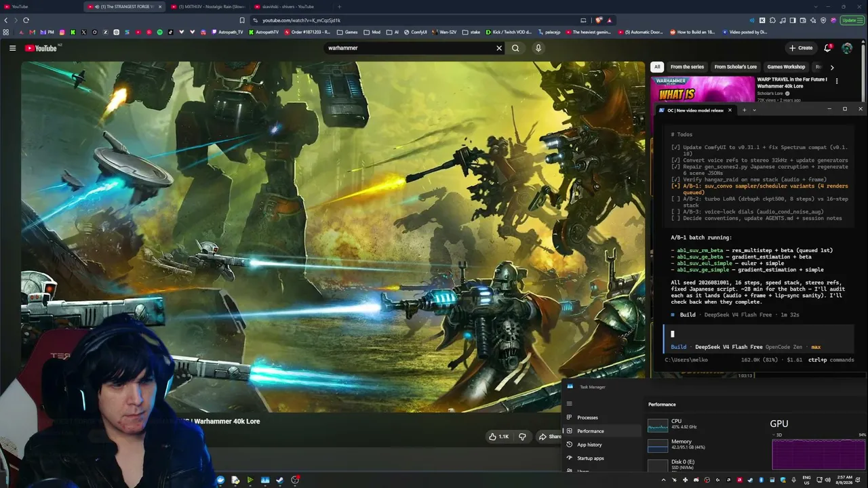Image resolution: width=868 pixels, height=488 pixels.
Task: Switch to the MXTHI3V Nostalgic Rain tab
Action: coord(207,7)
